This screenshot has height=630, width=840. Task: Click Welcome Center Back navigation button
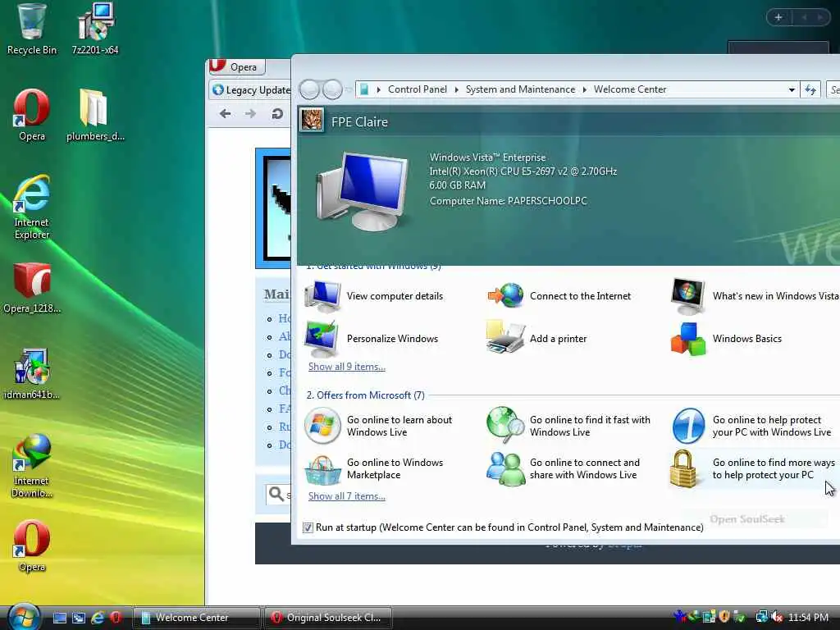pos(309,89)
